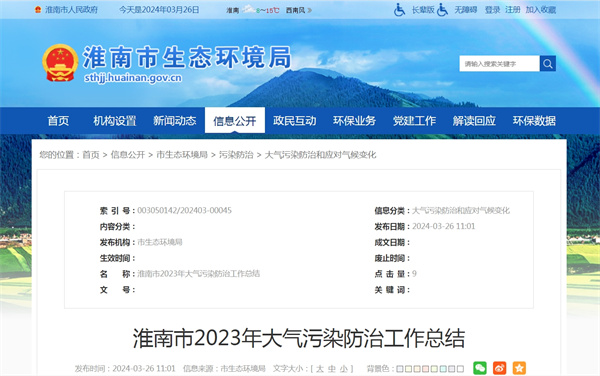Click the 发布时间 line below the heading
Screen dimensions: 600x376
(125, 369)
